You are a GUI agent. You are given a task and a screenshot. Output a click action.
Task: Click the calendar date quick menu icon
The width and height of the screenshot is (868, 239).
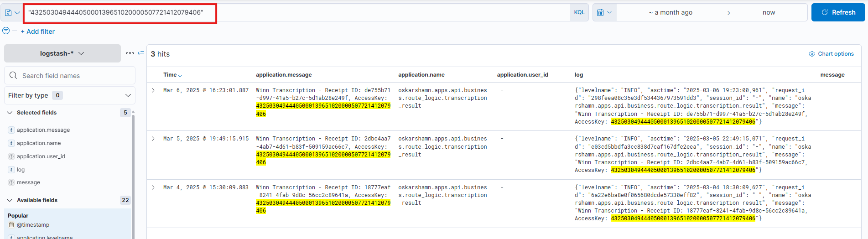coord(604,13)
